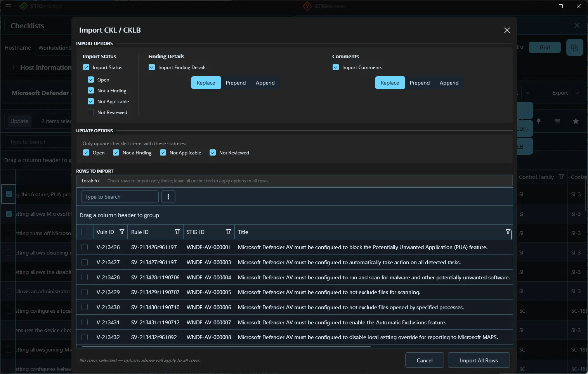Expand Host Information section
Screen dimensions: 588x374
[x=13, y=68]
